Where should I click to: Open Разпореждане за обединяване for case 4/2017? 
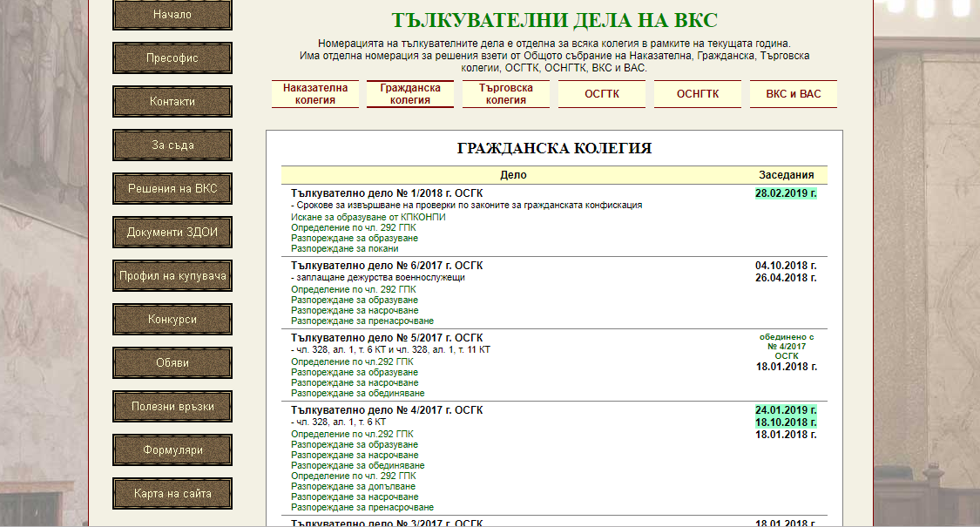(357, 466)
